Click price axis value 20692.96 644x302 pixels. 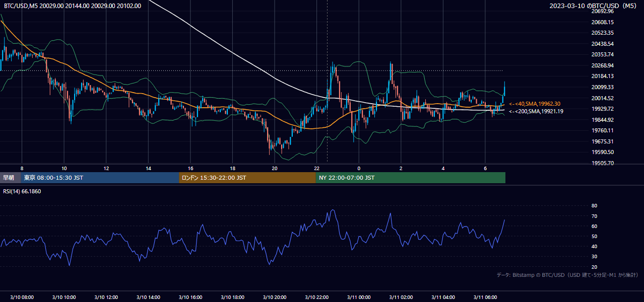(603, 12)
